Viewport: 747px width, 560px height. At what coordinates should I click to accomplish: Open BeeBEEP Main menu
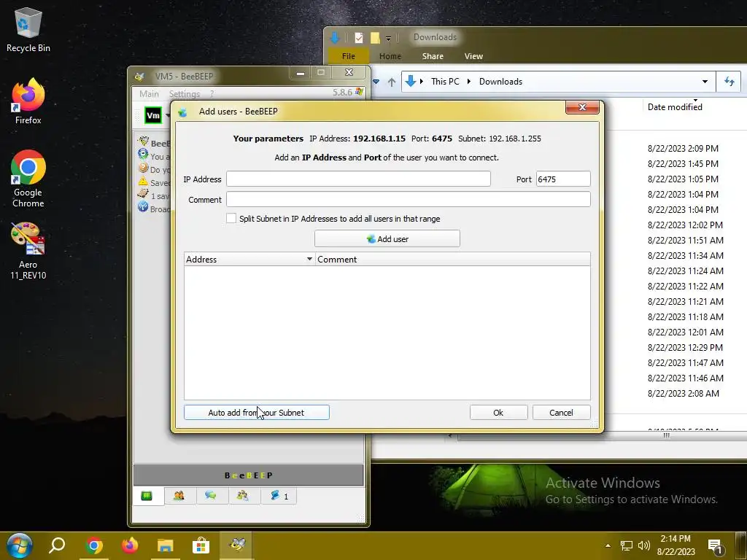point(149,94)
